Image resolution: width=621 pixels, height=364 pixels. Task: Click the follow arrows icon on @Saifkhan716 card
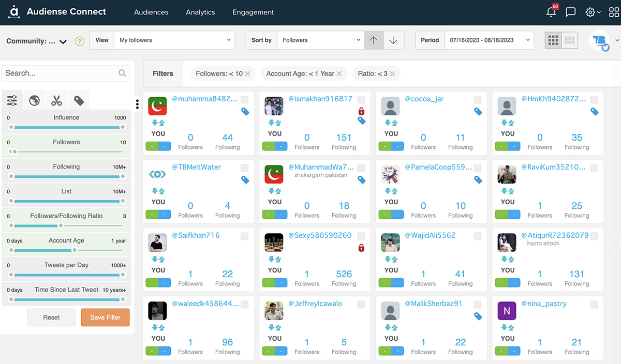point(158,259)
